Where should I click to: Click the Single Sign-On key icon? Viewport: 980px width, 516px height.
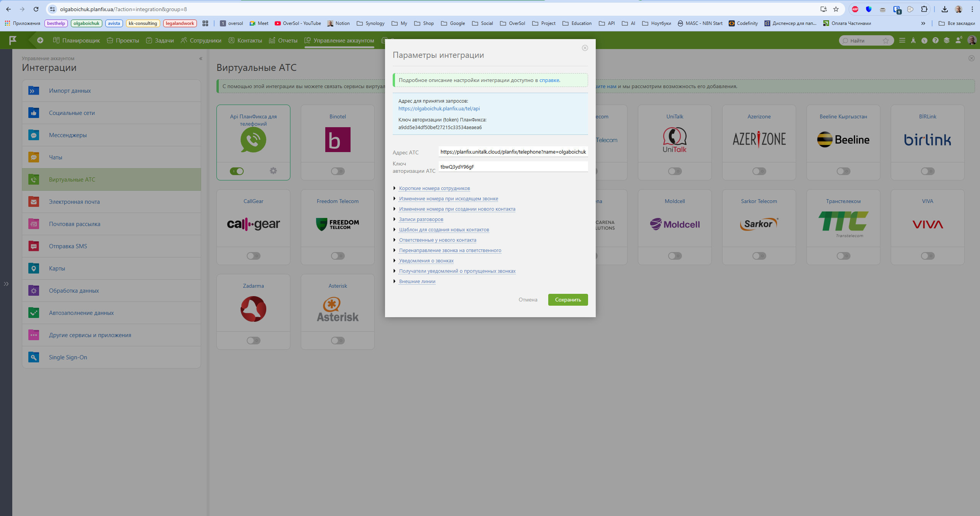[34, 357]
